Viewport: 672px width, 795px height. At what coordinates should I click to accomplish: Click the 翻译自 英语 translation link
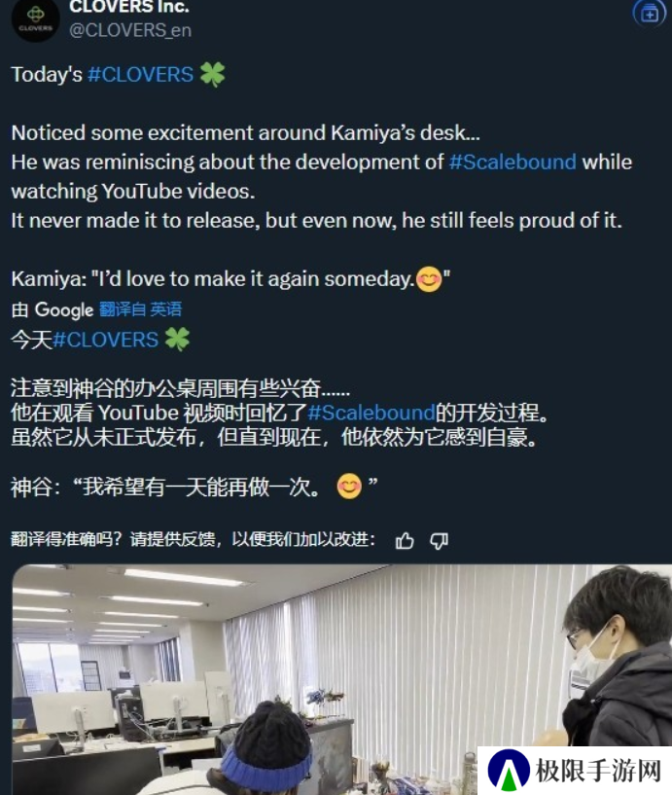140,309
